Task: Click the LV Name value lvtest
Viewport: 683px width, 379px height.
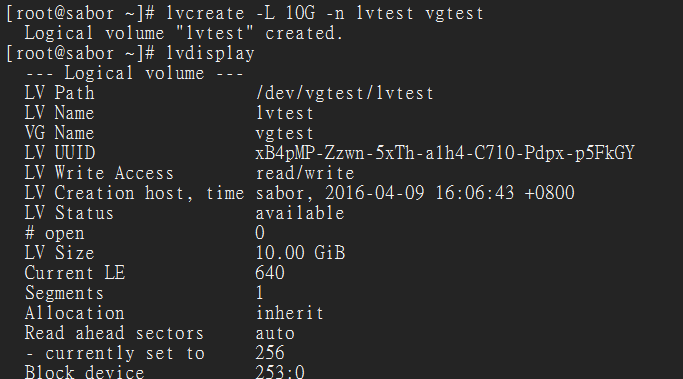Action: click(284, 113)
